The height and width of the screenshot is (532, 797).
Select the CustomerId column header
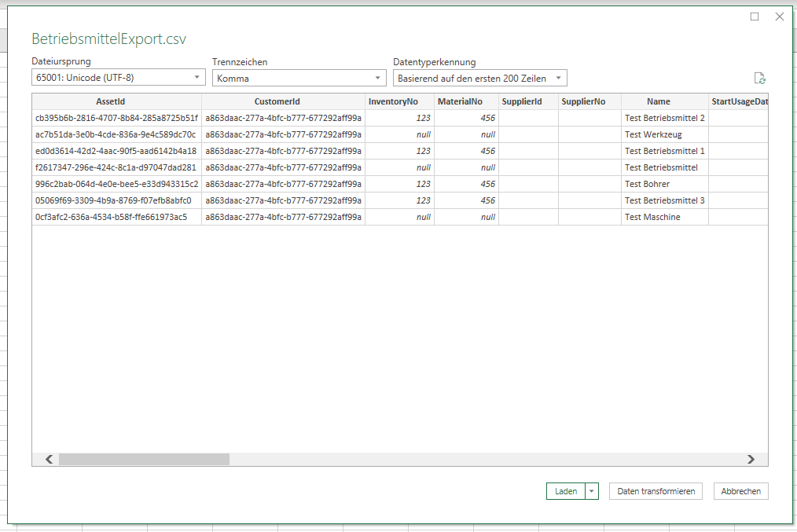click(x=283, y=101)
